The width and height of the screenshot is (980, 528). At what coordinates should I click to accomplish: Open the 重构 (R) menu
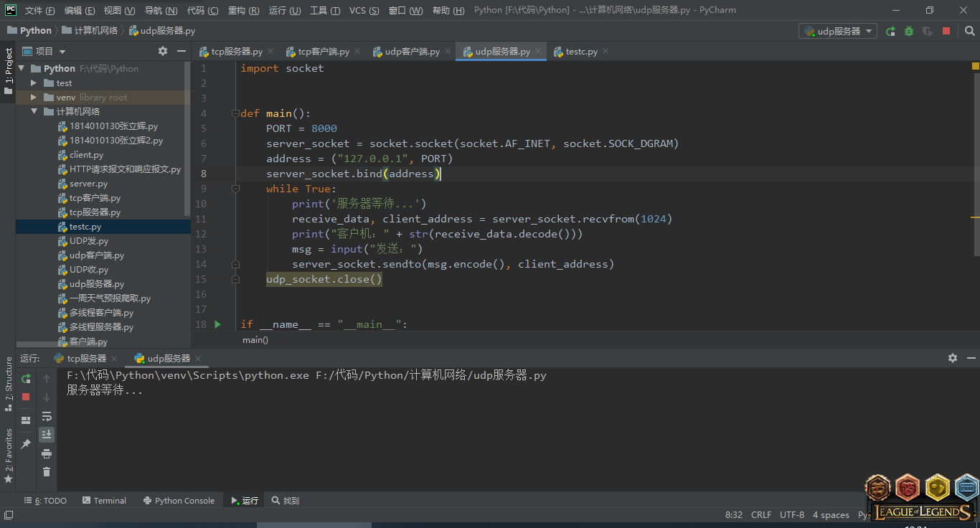click(x=244, y=10)
